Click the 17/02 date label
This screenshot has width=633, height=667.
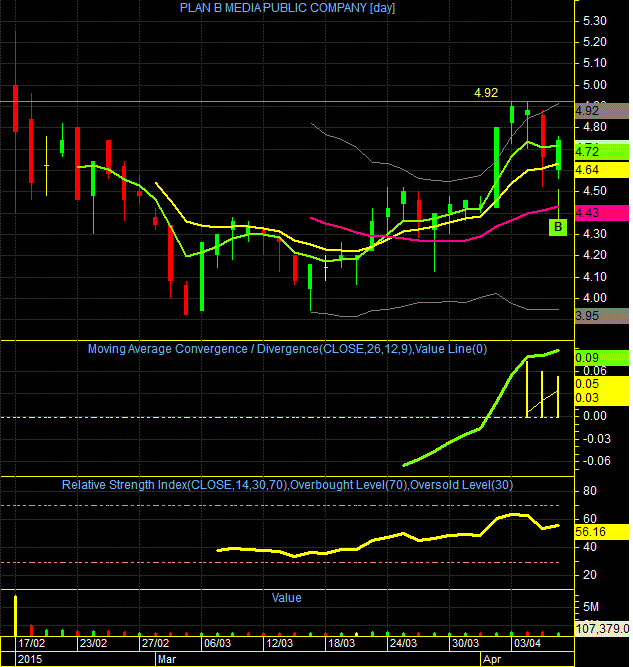[32, 644]
